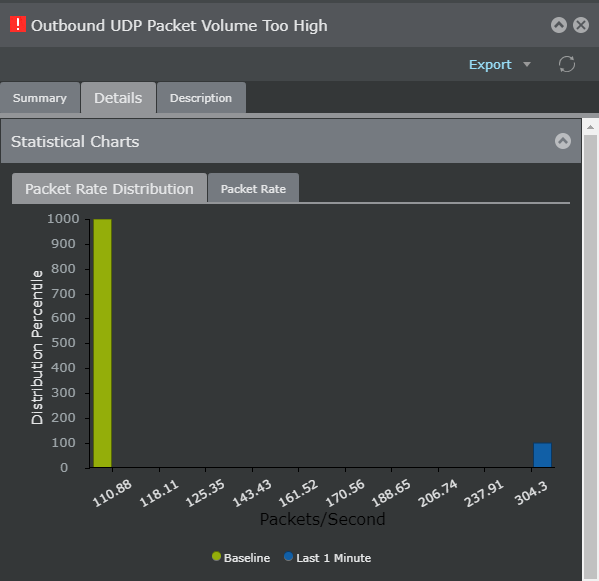Click the alert title Outbound UDP Packet Volume
599x581 pixels.
(x=179, y=26)
